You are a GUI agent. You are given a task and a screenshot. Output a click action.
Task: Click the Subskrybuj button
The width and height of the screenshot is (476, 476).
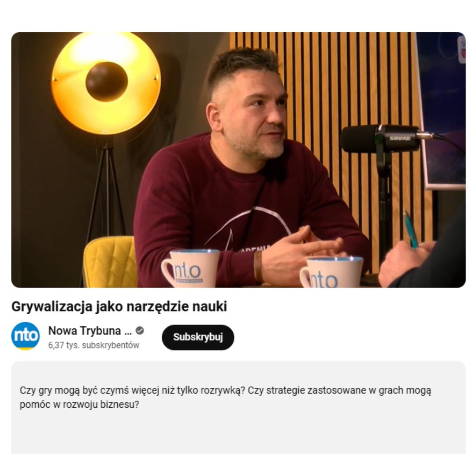click(198, 337)
